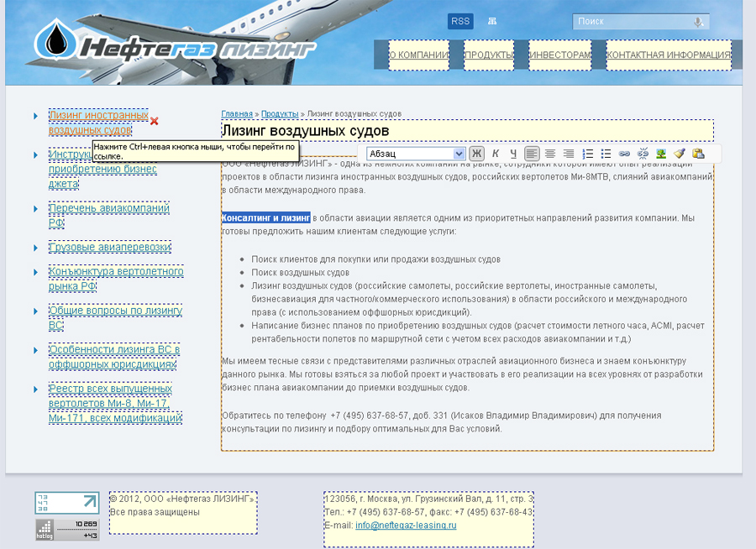Screen dimensions: 756x549
Task: Open the О КОМПАНИИ menu item
Action: (419, 55)
